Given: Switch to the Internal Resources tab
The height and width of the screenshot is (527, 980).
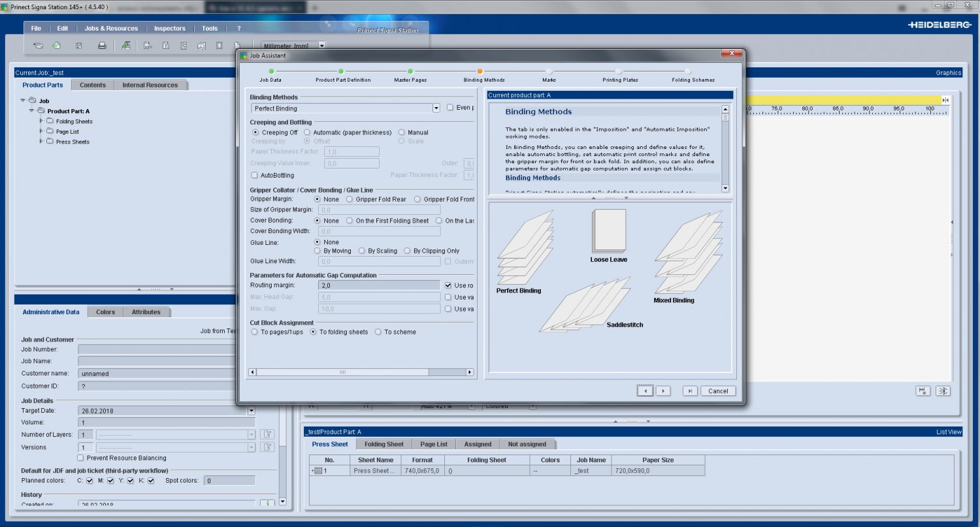Looking at the screenshot, I should 150,85.
